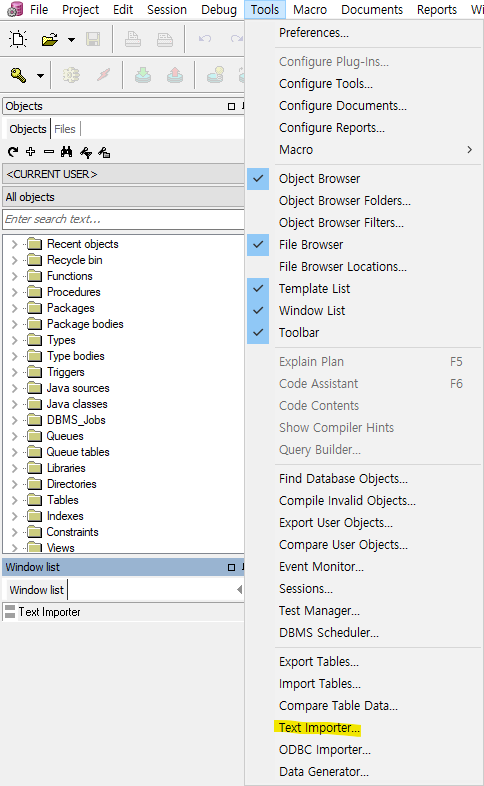Open the Session menu
Image resolution: width=484 pixels, height=786 pixels.
(167, 10)
